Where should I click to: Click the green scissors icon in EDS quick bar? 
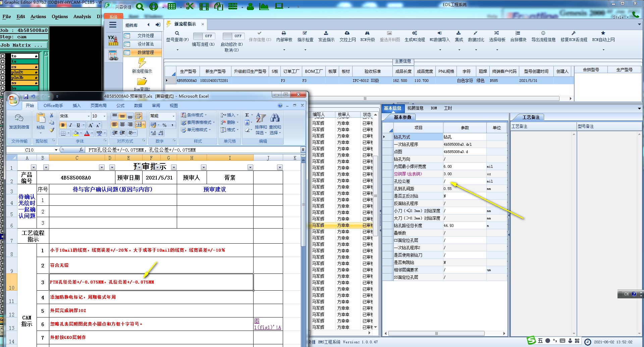click(190, 6)
